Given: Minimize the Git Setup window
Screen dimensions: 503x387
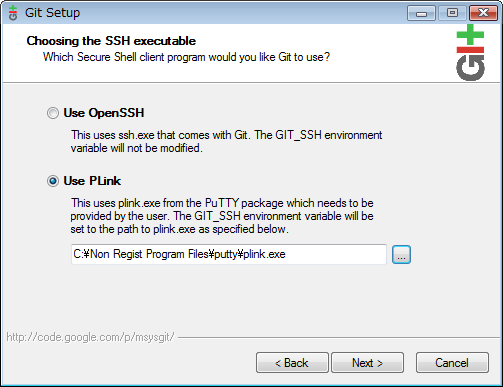Looking at the screenshot, I should click(x=421, y=13).
